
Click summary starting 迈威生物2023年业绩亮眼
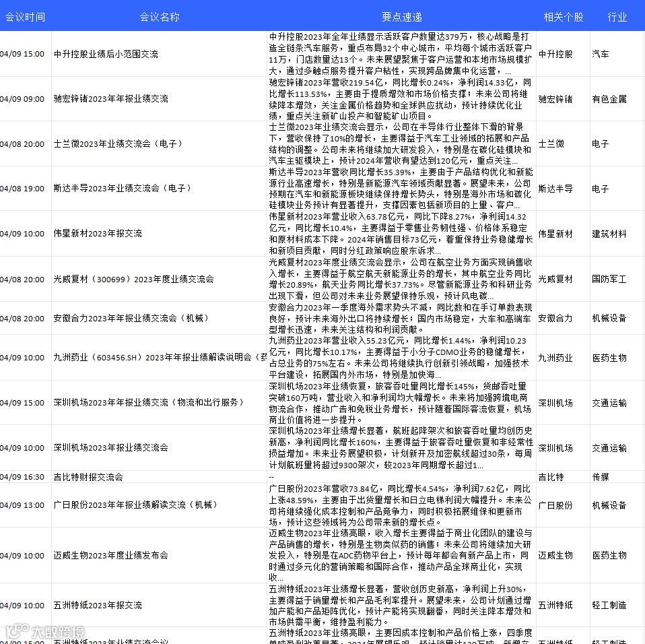tap(401, 555)
